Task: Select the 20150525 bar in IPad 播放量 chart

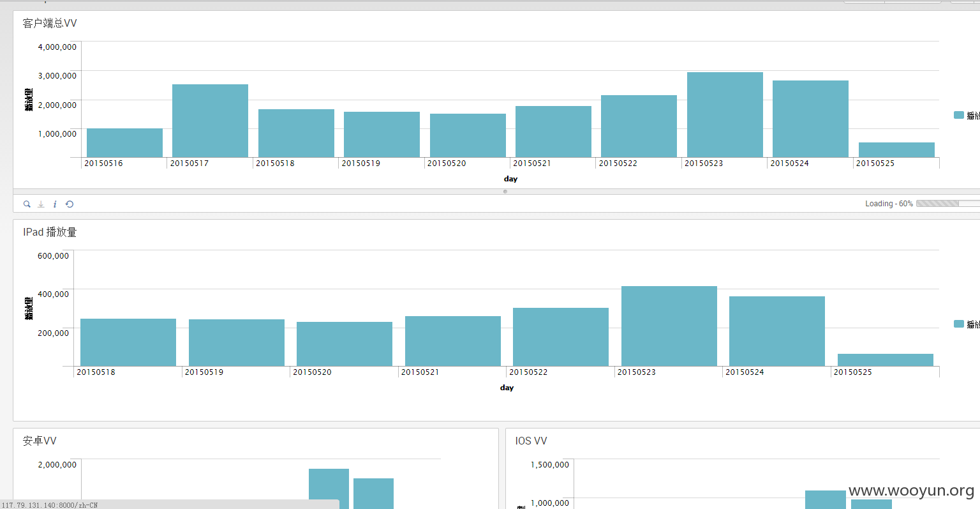Action: [886, 360]
